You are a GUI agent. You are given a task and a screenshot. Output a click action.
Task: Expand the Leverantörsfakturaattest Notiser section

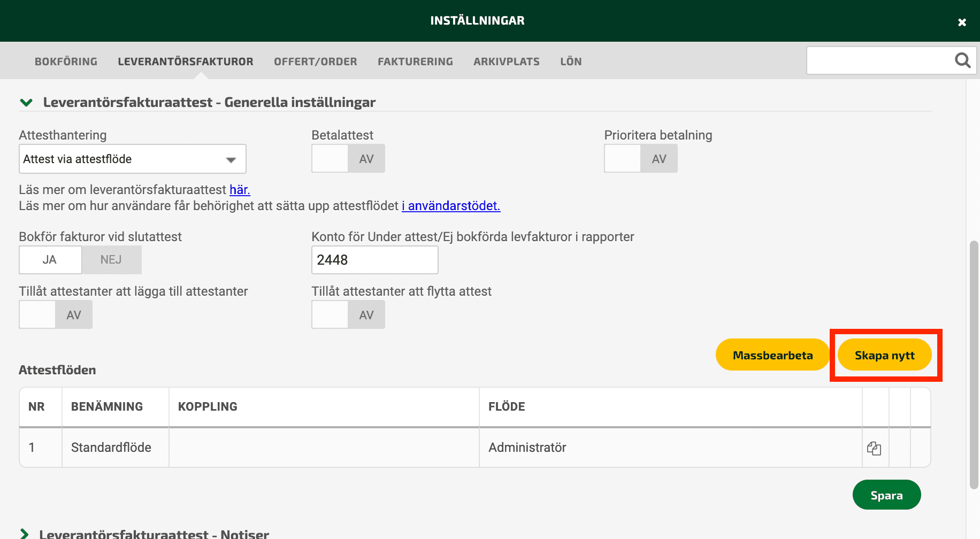pyautogui.click(x=24, y=534)
